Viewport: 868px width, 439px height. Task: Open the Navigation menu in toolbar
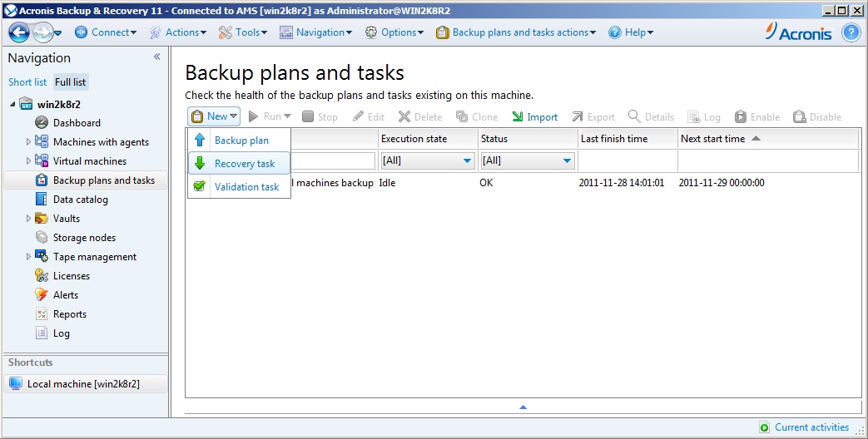(x=315, y=32)
